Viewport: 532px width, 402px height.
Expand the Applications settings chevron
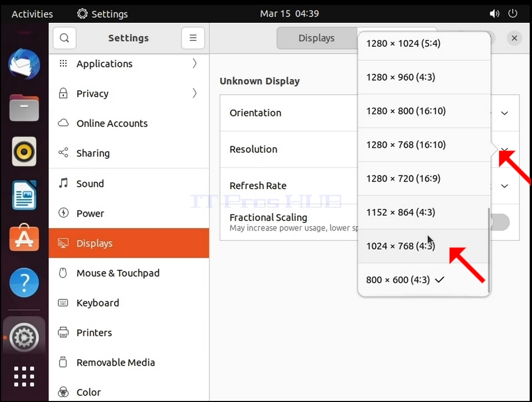point(194,64)
